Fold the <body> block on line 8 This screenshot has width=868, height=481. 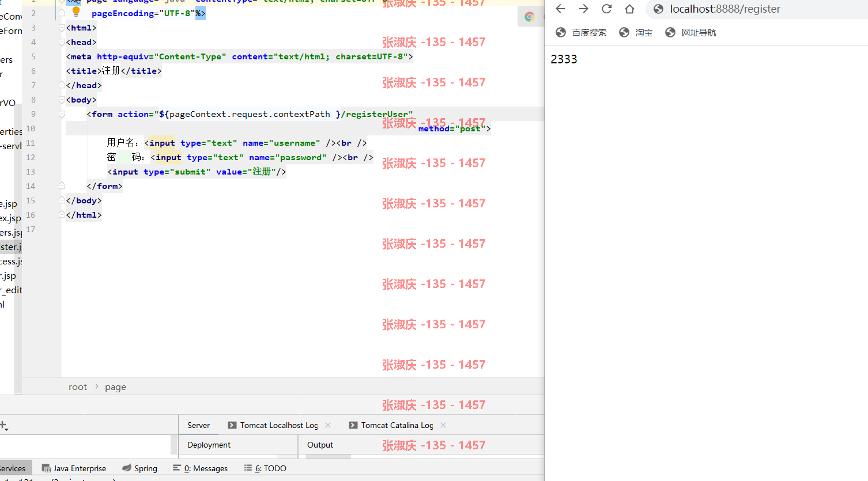click(x=62, y=100)
